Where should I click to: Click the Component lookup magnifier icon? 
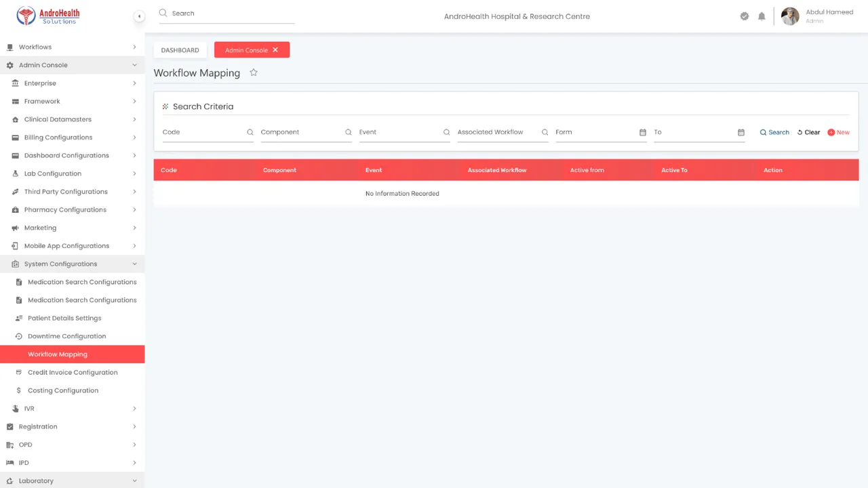tap(349, 132)
